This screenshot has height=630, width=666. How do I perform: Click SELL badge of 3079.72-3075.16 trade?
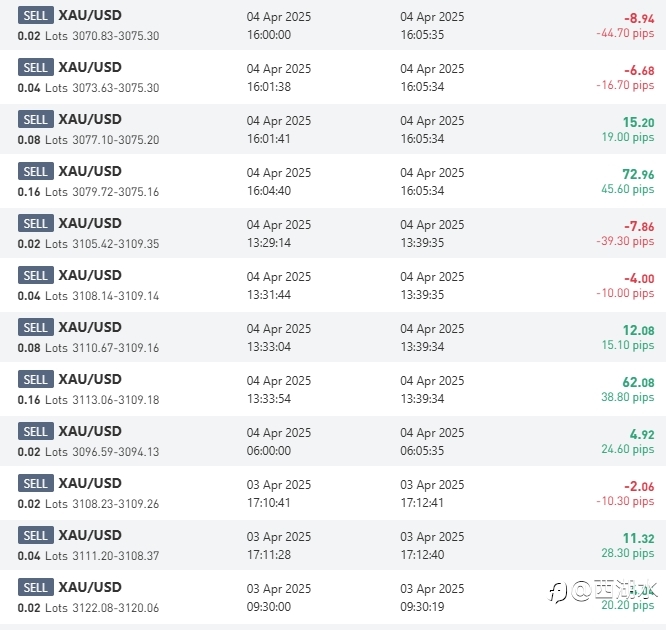click(35, 172)
